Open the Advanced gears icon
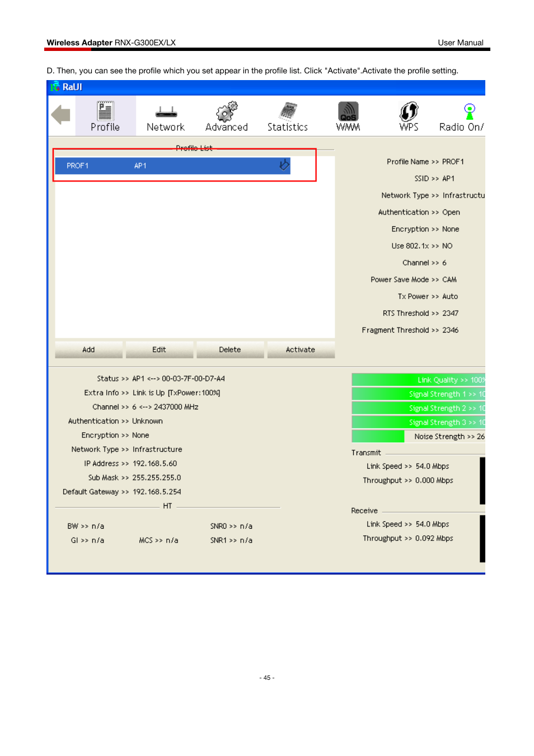This screenshot has width=534, height=756. click(227, 111)
